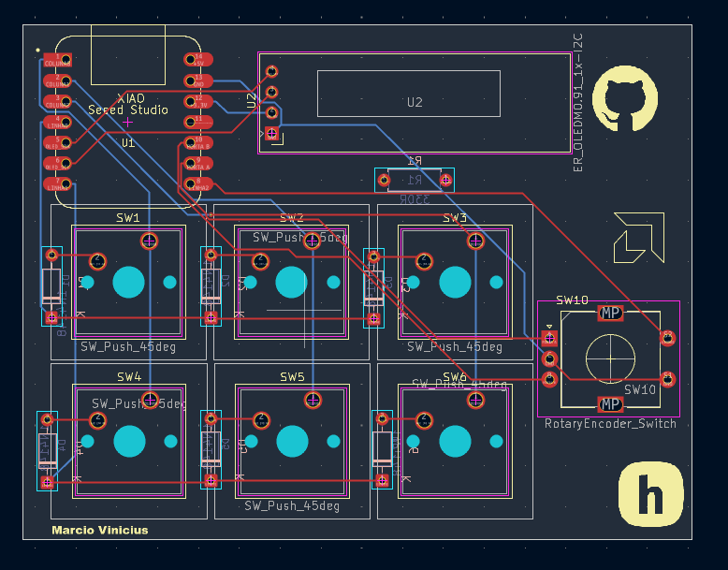Select the SW2 reference label
This screenshot has height=570, width=728.
(x=292, y=218)
